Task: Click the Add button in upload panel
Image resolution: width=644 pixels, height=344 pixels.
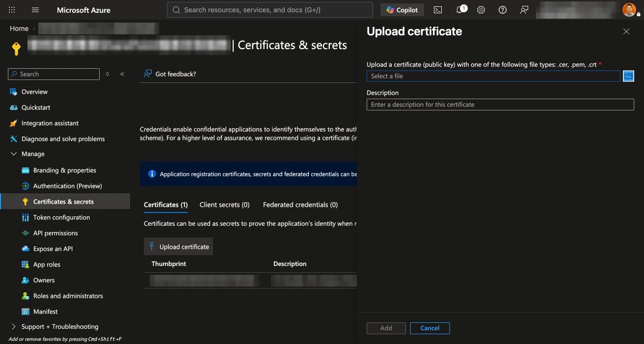Action: pos(386,328)
